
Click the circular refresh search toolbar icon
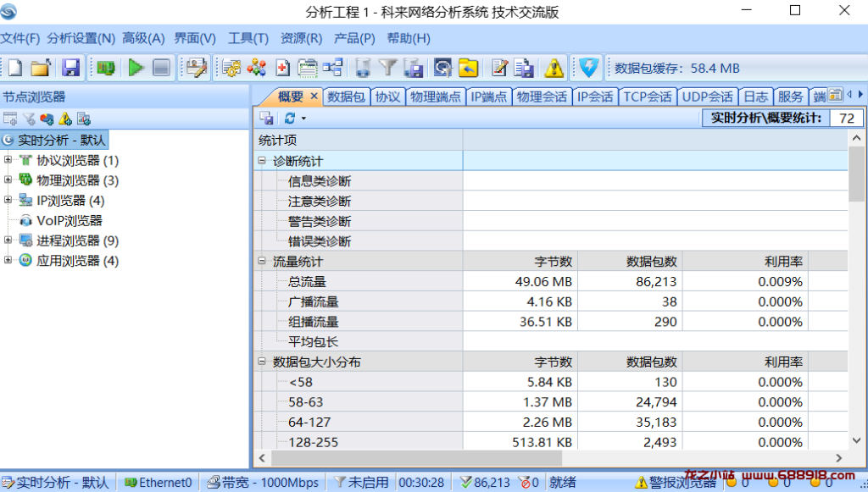click(442, 68)
